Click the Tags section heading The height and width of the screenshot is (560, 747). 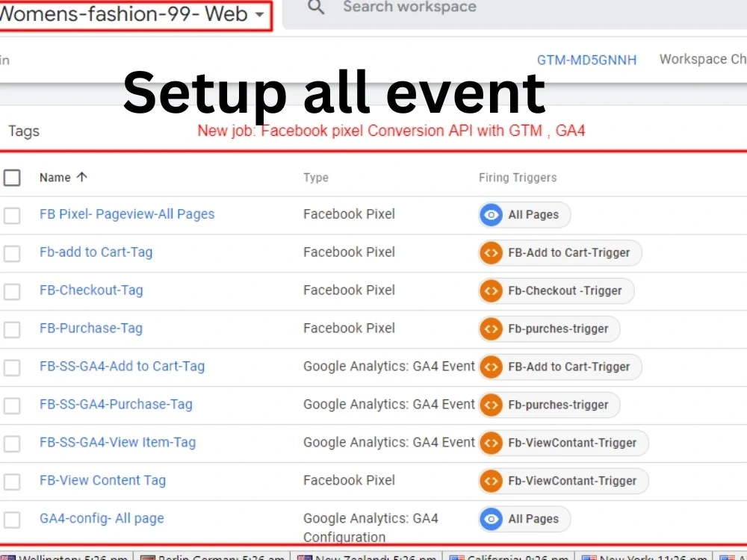(x=24, y=131)
